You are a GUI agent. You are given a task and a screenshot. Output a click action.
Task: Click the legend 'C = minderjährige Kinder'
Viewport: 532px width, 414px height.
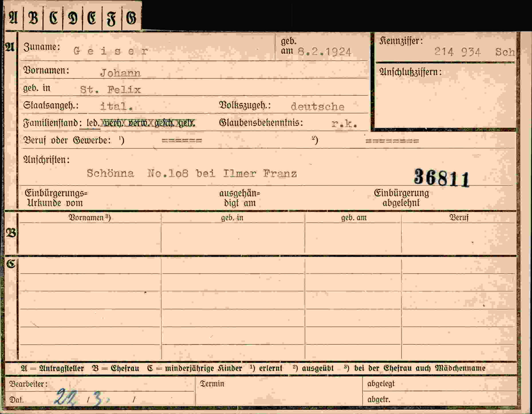[195, 368]
